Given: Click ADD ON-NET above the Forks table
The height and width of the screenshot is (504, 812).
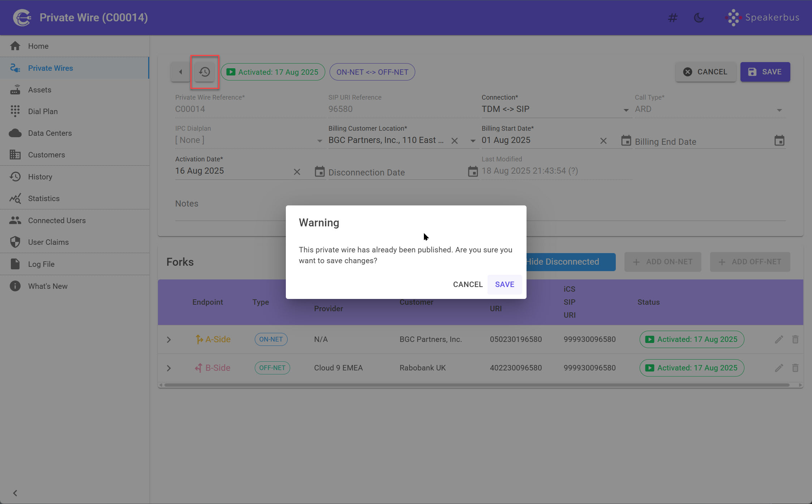Looking at the screenshot, I should point(663,262).
